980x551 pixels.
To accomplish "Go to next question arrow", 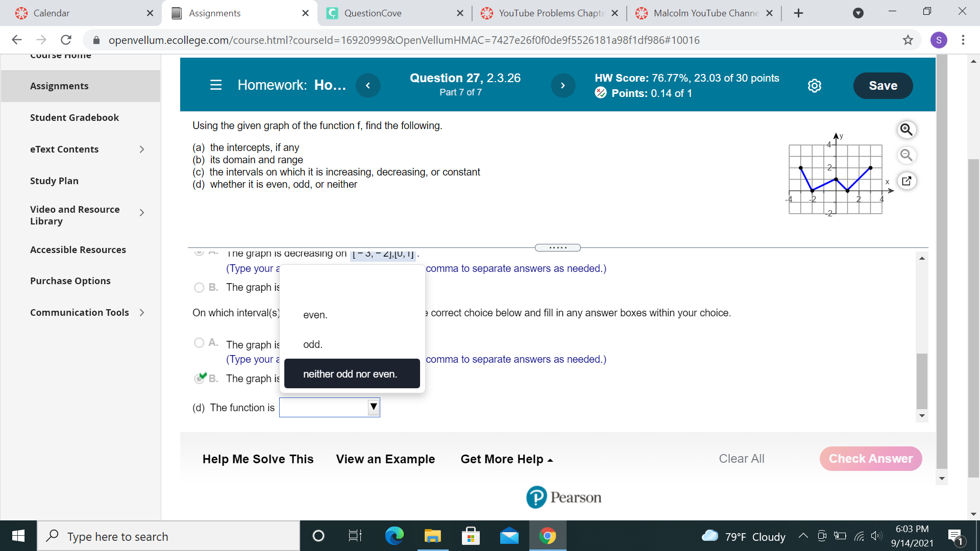I will [x=563, y=85].
